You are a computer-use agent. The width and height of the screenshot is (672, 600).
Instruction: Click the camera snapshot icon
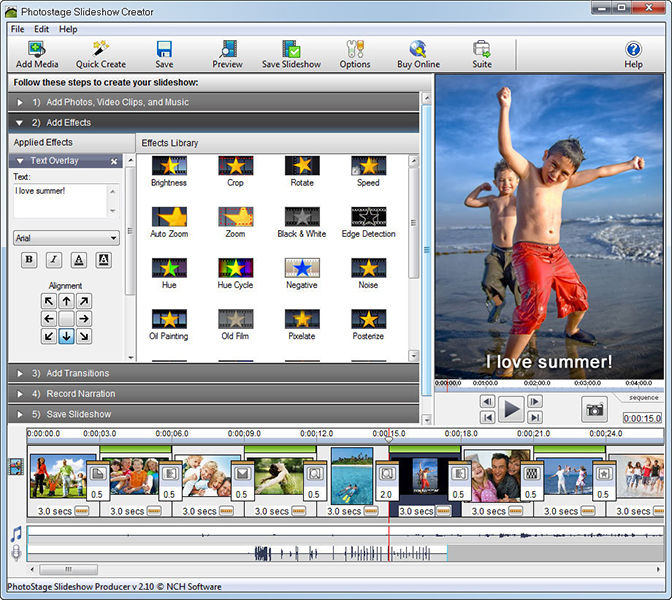tap(595, 409)
